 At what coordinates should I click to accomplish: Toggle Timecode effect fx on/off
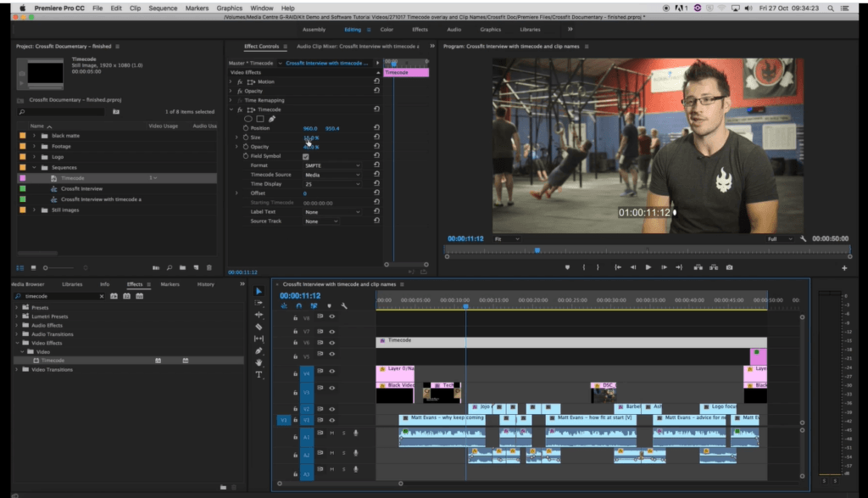point(240,109)
